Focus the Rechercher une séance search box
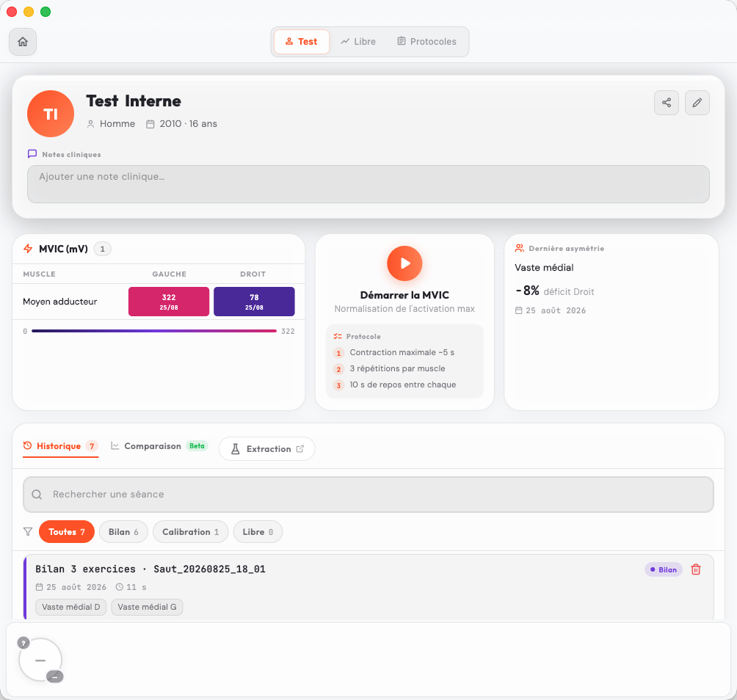Viewport: 737px width, 700px height. coord(368,495)
